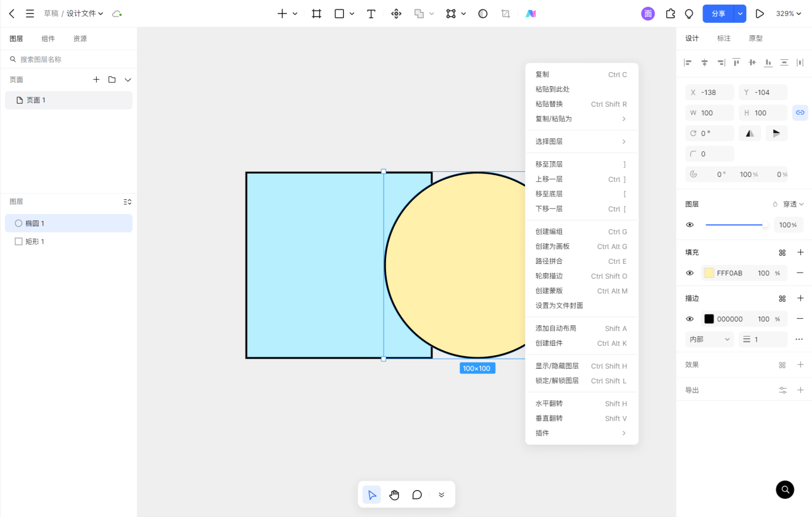Open the hamburger main menu
This screenshot has width=812, height=517.
click(30, 13)
